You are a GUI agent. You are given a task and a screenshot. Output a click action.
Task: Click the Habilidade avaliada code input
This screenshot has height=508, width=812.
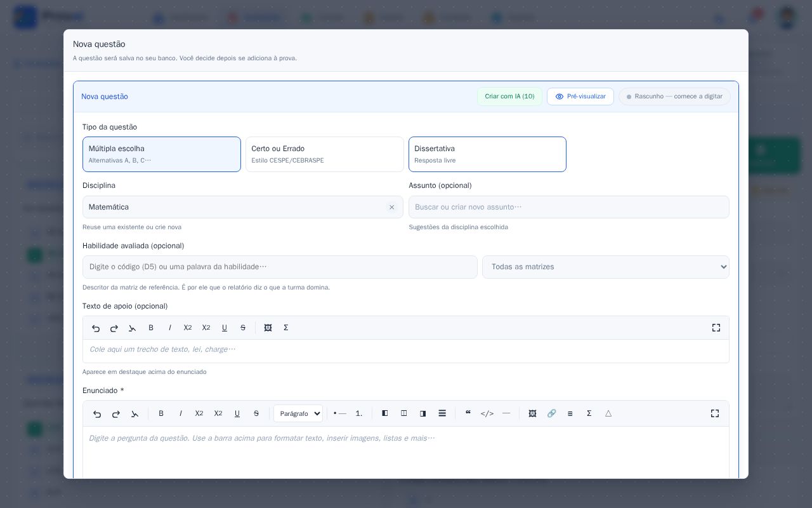[x=280, y=267]
